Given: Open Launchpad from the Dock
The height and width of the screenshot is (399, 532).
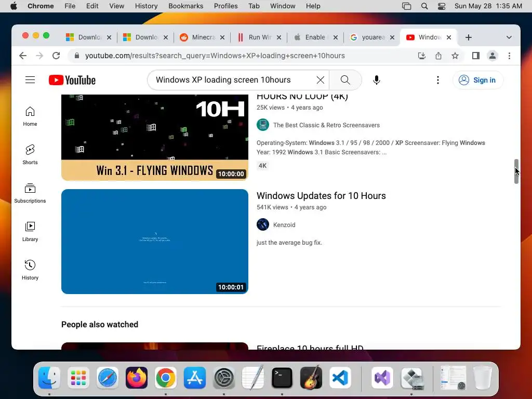Looking at the screenshot, I should pos(78,378).
